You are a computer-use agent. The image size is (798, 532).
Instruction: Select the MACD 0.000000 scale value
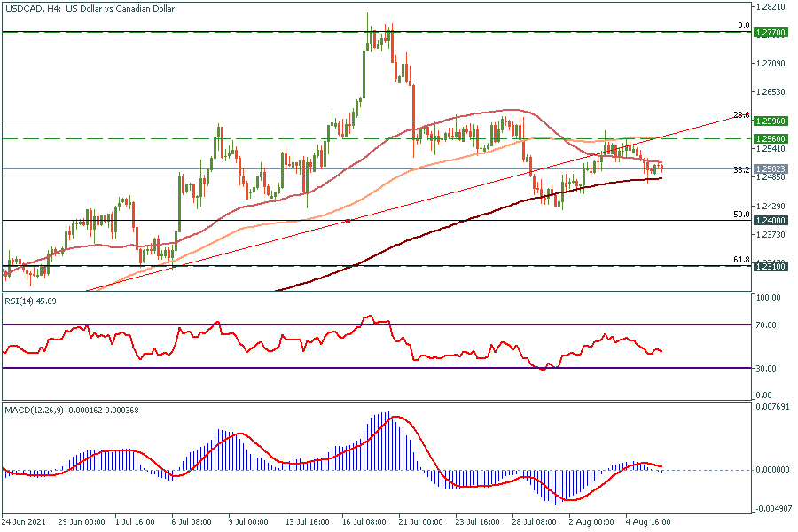(770, 469)
